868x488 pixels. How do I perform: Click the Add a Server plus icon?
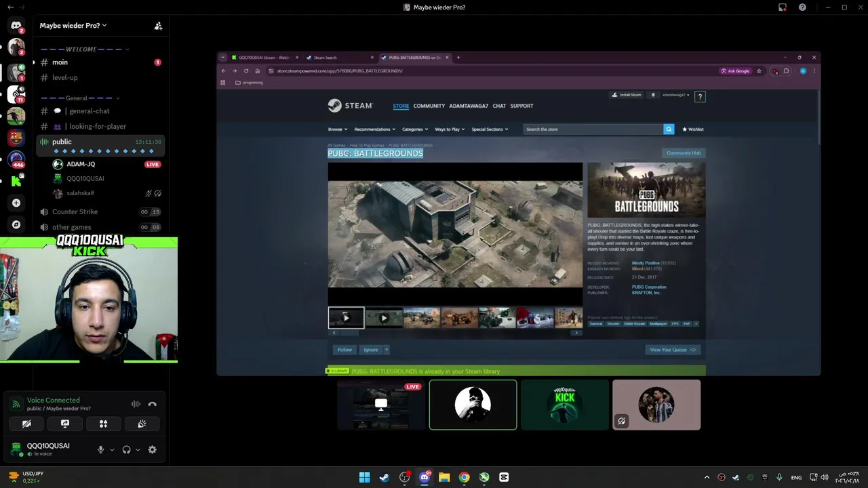(x=16, y=203)
